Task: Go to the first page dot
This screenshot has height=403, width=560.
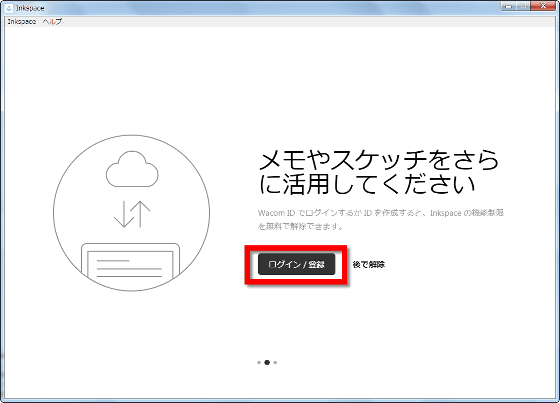Action: (259, 362)
